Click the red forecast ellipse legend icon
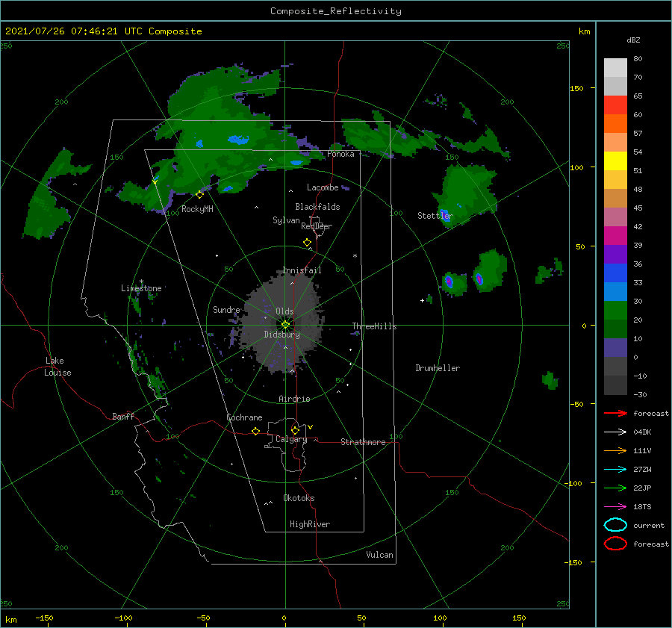This screenshot has height=628, width=672. [615, 544]
